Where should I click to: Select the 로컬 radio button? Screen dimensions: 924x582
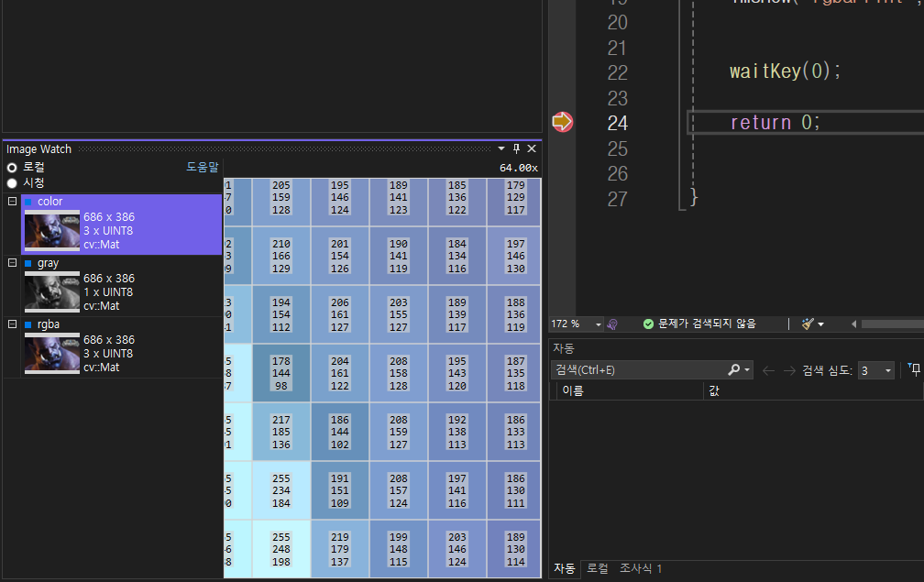coord(12,168)
